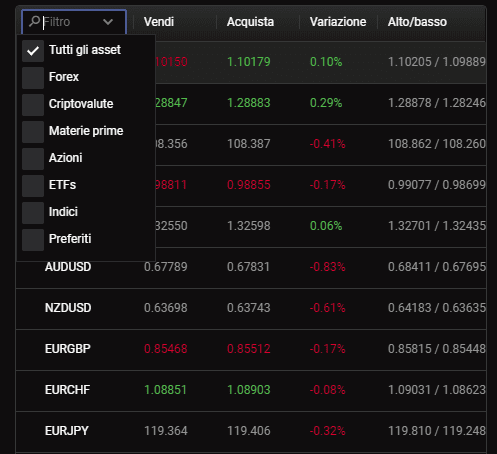This screenshot has height=454, width=497.
Task: Sort by the Vendi column header
Action: pyautogui.click(x=159, y=22)
